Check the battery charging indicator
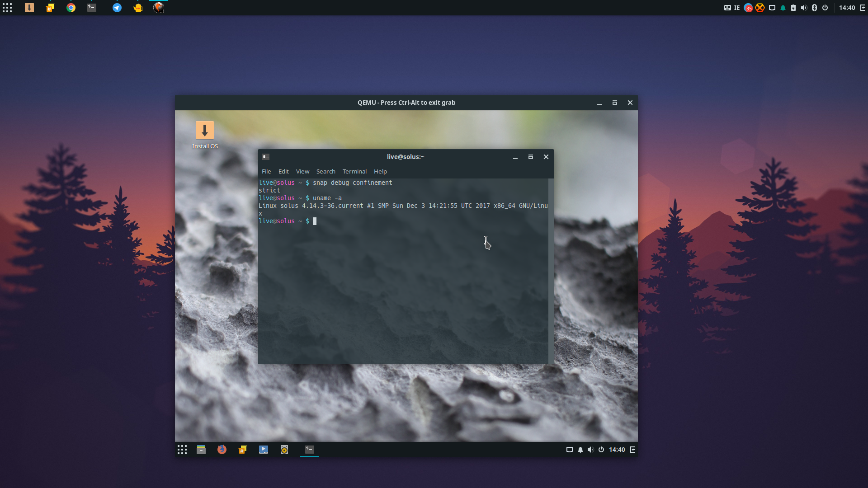Image resolution: width=868 pixels, height=488 pixels. coord(793,8)
